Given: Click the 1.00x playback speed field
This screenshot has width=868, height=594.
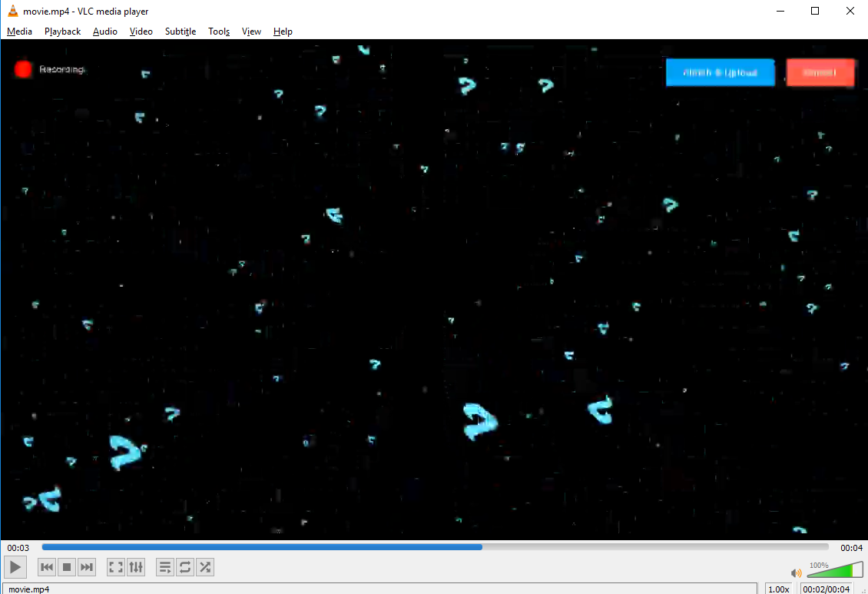Looking at the screenshot, I should click(x=779, y=589).
